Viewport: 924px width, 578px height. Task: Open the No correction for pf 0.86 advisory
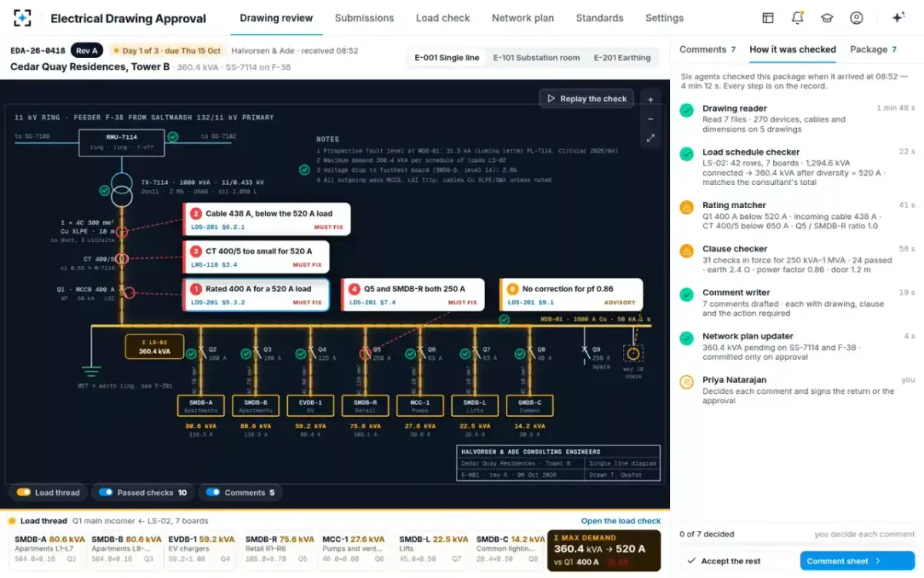pyautogui.click(x=571, y=294)
